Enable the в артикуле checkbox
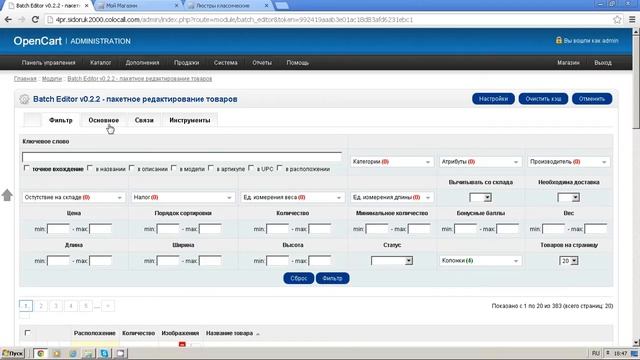640x360 pixels. point(211,168)
